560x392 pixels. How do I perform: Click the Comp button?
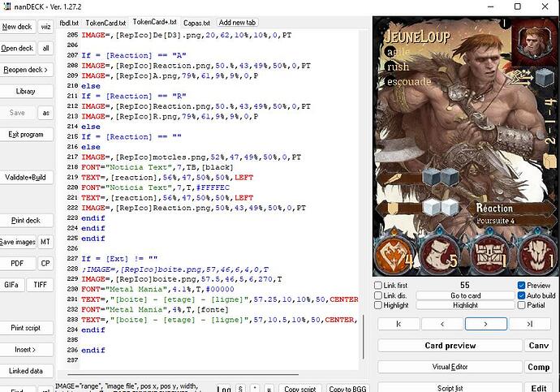tap(539, 367)
